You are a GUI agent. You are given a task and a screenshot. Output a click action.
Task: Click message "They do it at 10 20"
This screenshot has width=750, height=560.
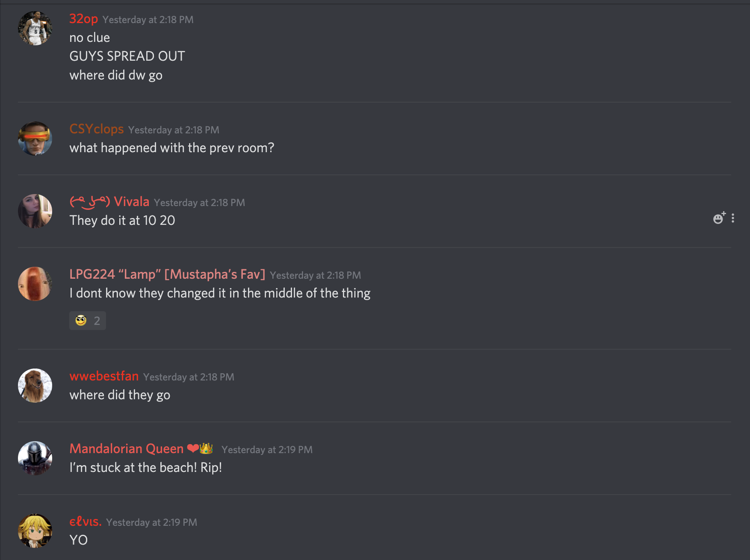(122, 221)
